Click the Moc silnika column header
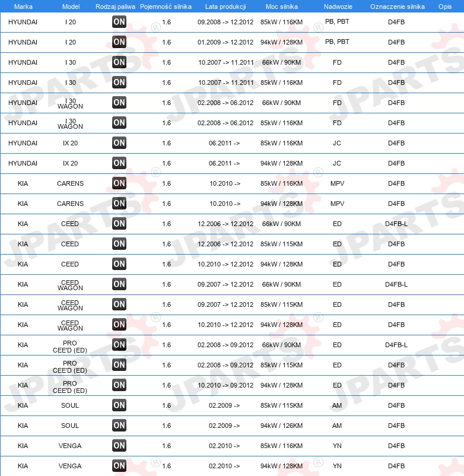This screenshot has width=464, height=476. (282, 7)
